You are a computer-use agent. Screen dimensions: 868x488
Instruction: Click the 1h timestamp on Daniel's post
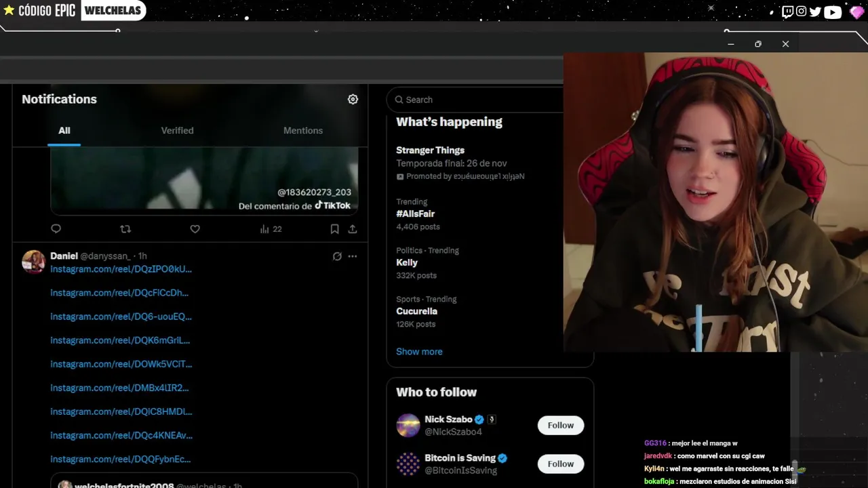142,256
